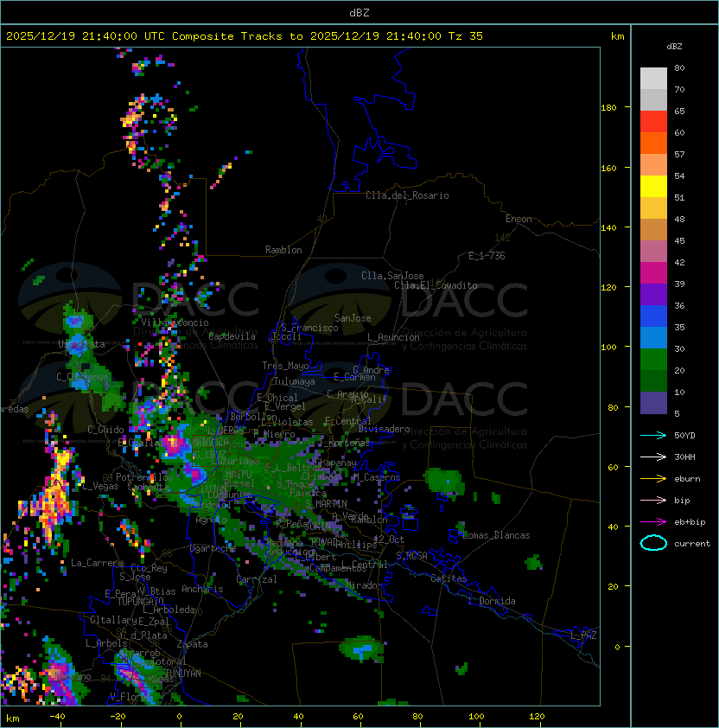Click the 'Lomas_Blancas' map label
The width and height of the screenshot is (719, 728).
[496, 535]
